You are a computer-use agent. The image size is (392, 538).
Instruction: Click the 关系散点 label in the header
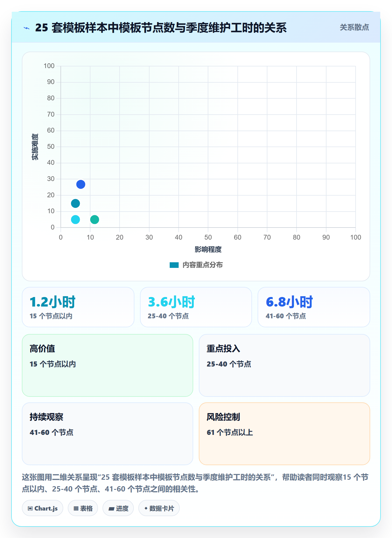pos(354,27)
